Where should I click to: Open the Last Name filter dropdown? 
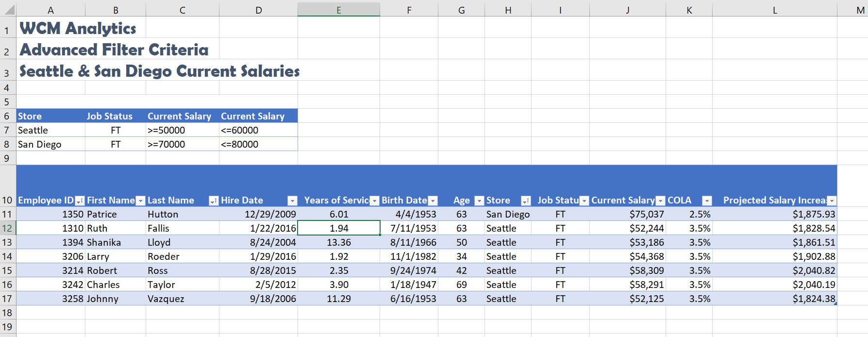click(214, 201)
